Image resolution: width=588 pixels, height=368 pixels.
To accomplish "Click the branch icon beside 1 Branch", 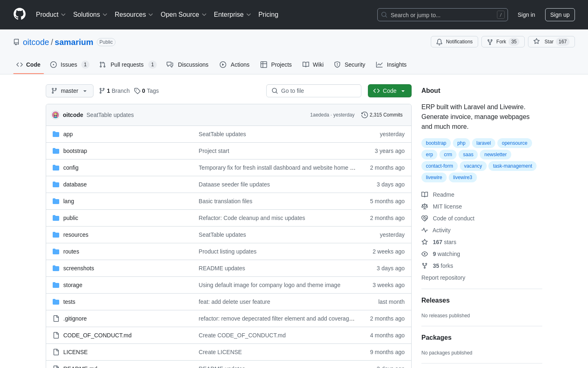I will 102,91.
